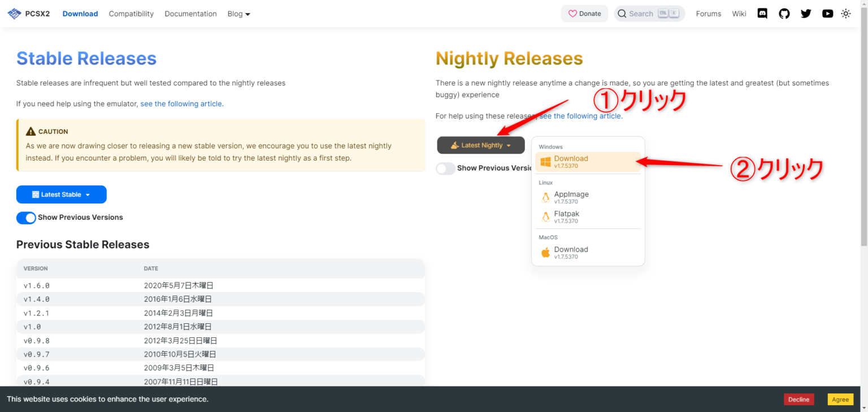The height and width of the screenshot is (412, 868).
Task: Expand the Latest Stable dropdown
Action: (61, 194)
